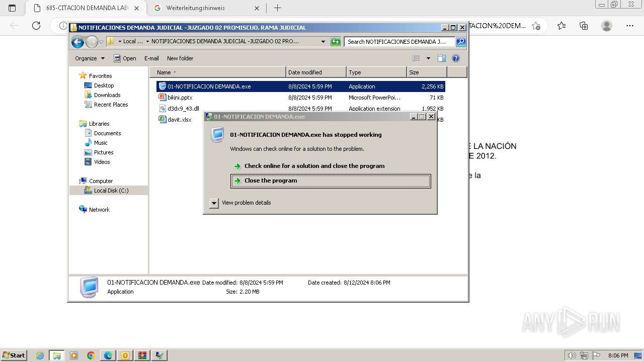Click the Explorer forward arrow button

(x=92, y=42)
